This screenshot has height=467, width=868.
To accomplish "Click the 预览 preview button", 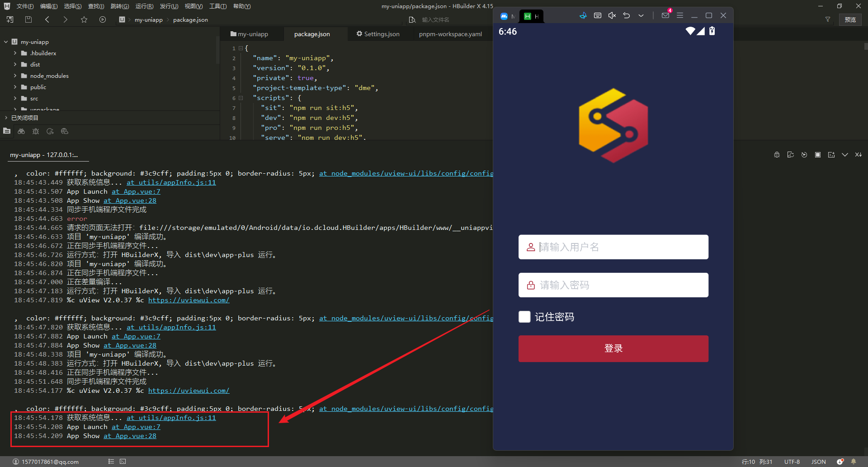I will pyautogui.click(x=850, y=19).
